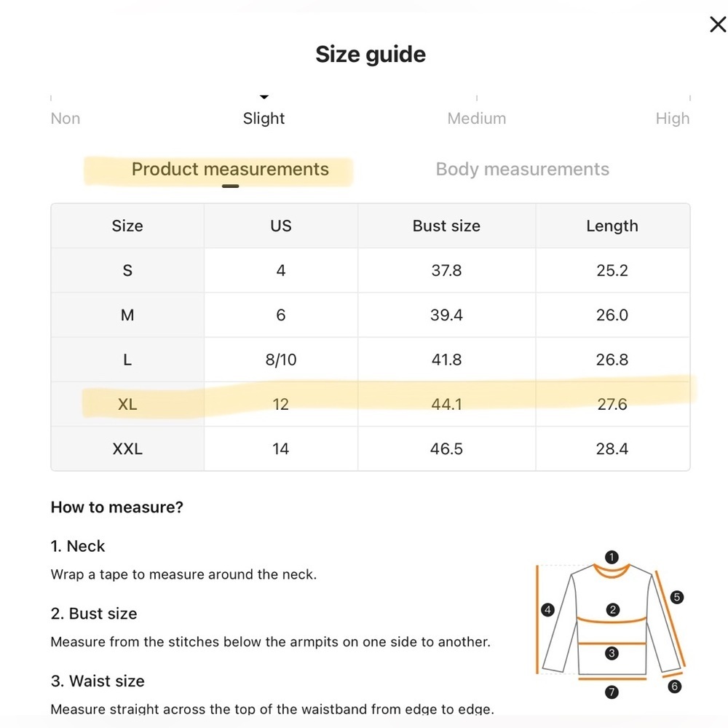Set stretch level to High
Viewport: 728px width, 728px height.
(x=673, y=119)
